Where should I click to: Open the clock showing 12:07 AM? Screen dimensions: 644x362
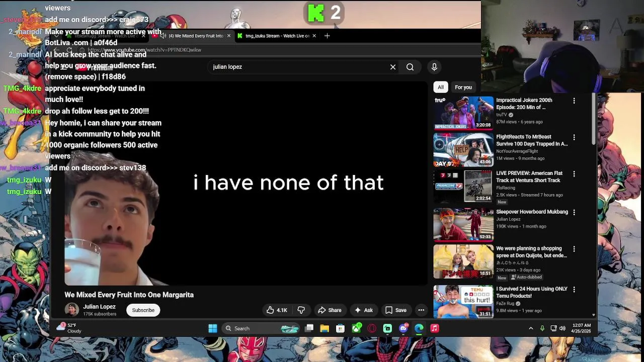coord(581,328)
